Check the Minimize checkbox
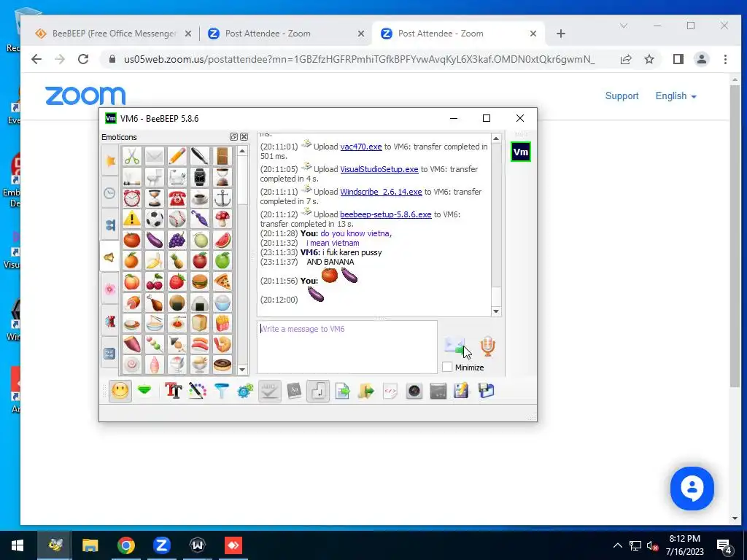The height and width of the screenshot is (560, 747). [447, 367]
